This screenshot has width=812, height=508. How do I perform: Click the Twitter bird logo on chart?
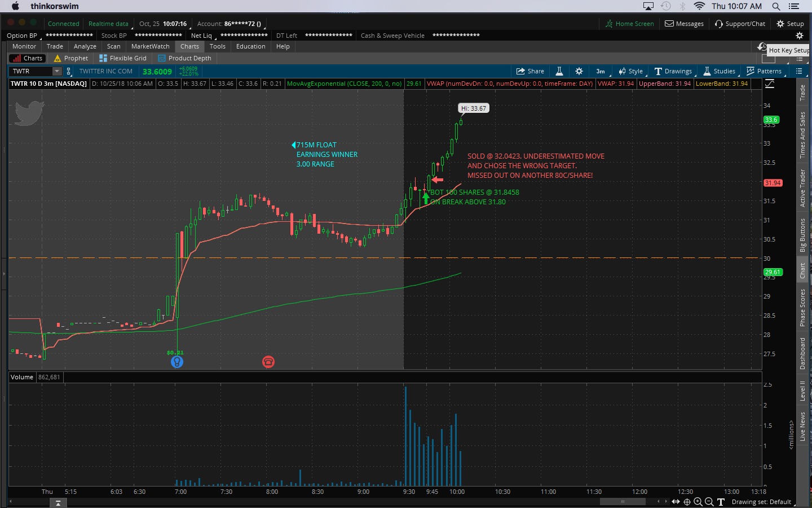(29, 113)
